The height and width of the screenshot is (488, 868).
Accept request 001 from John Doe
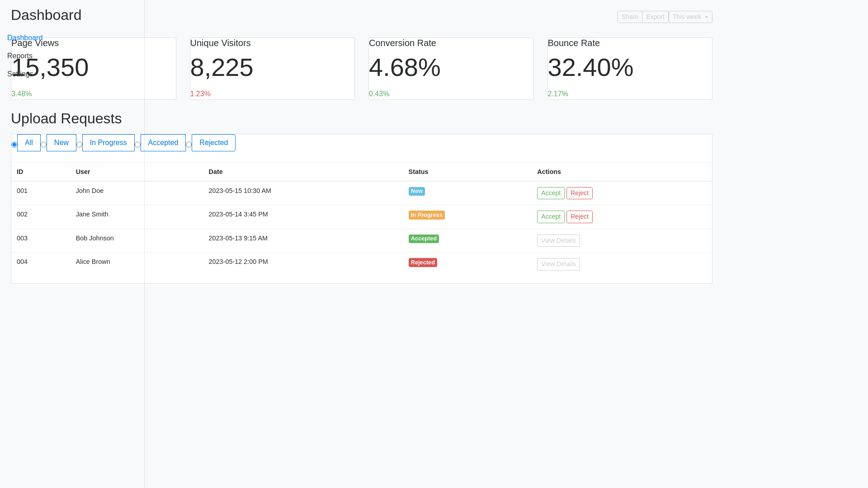click(551, 193)
